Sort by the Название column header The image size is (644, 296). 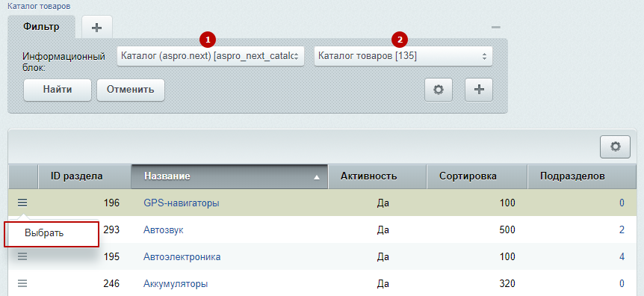pyautogui.click(x=229, y=176)
